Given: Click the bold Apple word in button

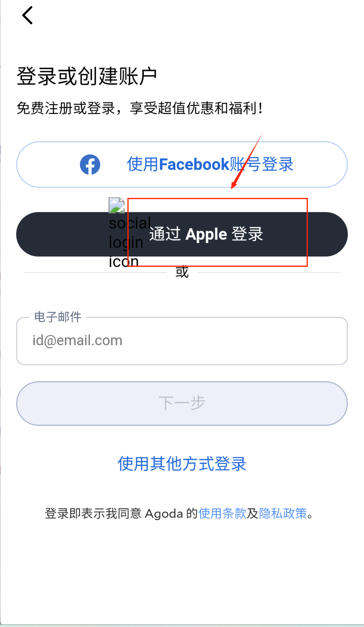Looking at the screenshot, I should click(206, 234).
